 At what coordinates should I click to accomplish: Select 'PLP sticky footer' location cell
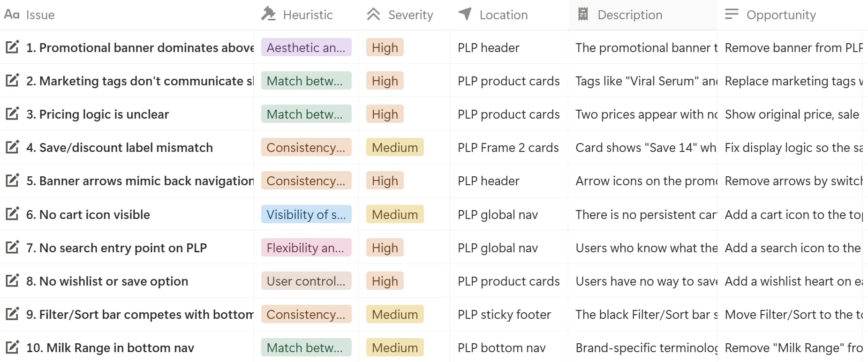[509, 314]
